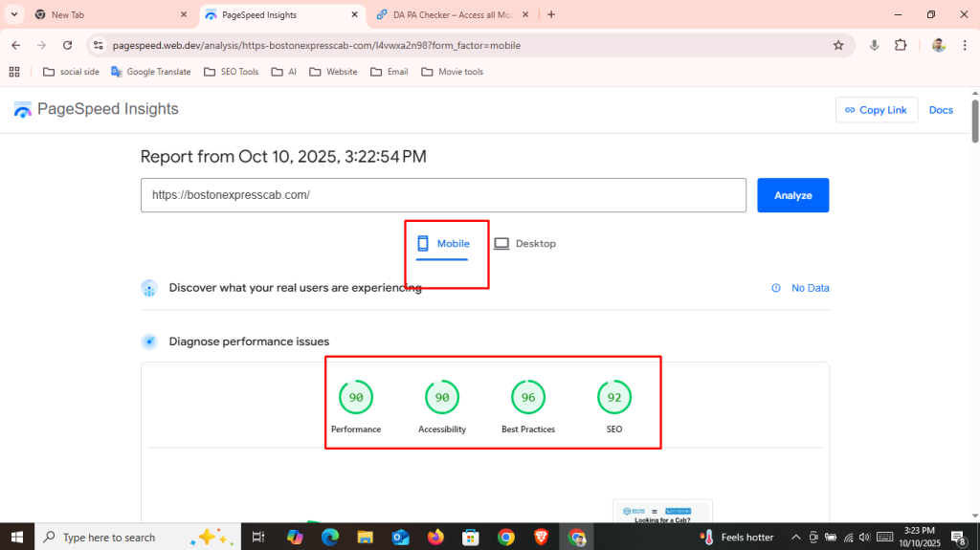Open Microsoft Edge from the taskbar
Viewport: 980px width, 550px height.
pyautogui.click(x=330, y=537)
